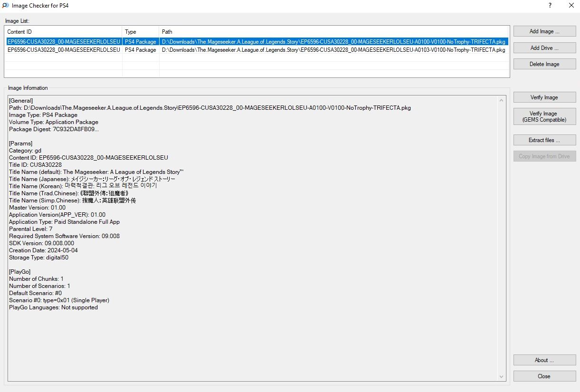Click the Master Version: 01.00 line
Viewport: 580px width, 392px height.
click(38, 208)
